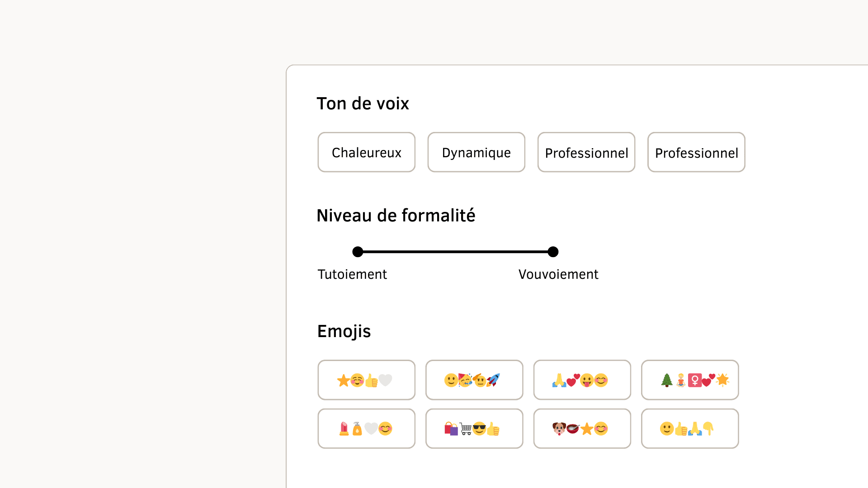Viewport: 868px width, 488px height.
Task: Click the Tutoiement label
Action: 352,274
